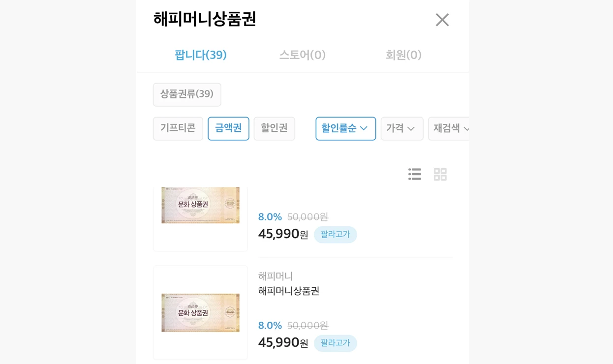Expand the 가격 filter dropdown
Viewport: 613px width, 364px height.
point(402,128)
